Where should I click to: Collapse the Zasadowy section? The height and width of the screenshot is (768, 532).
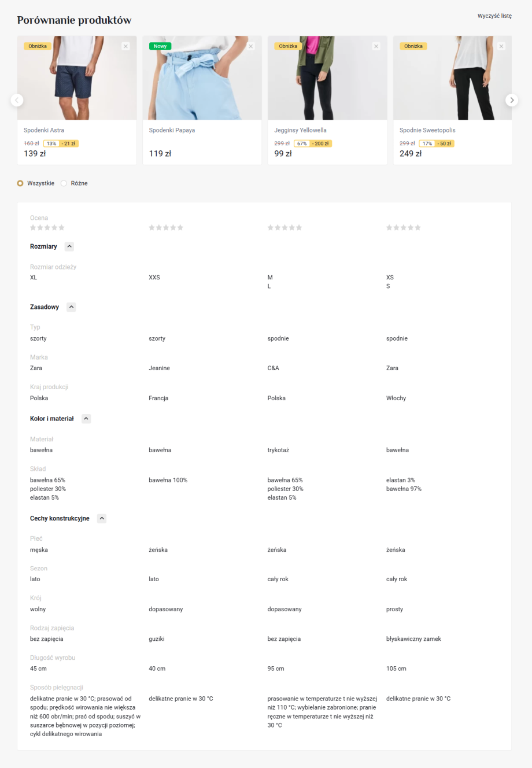tap(71, 307)
